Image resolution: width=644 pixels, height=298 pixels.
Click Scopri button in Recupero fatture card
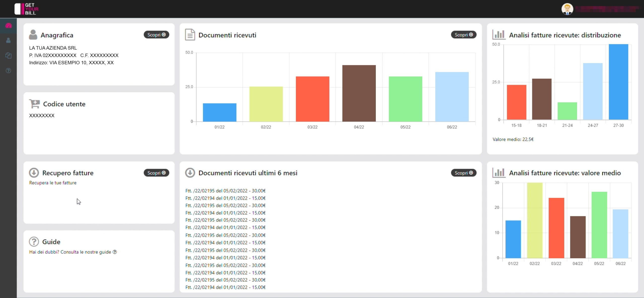[156, 173]
